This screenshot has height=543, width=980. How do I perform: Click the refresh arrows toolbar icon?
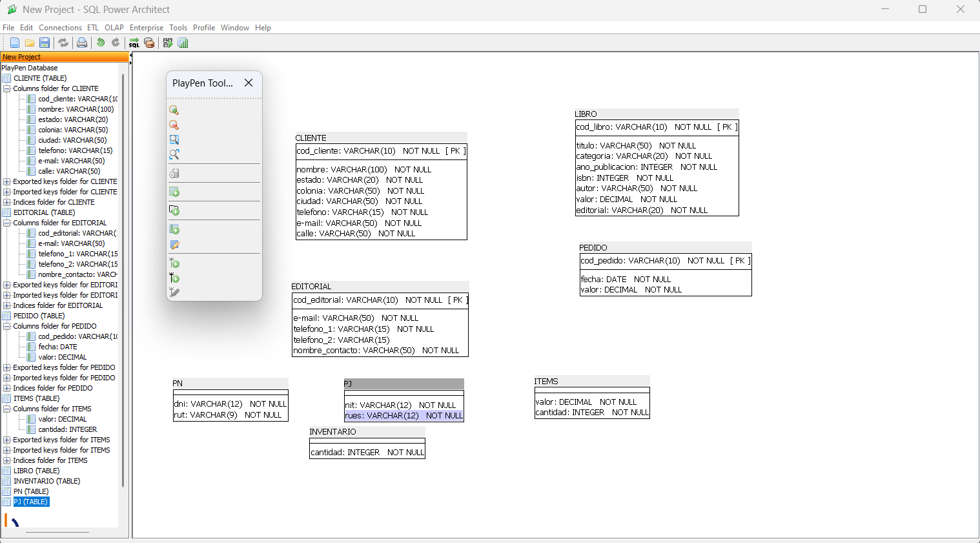pyautogui.click(x=63, y=43)
